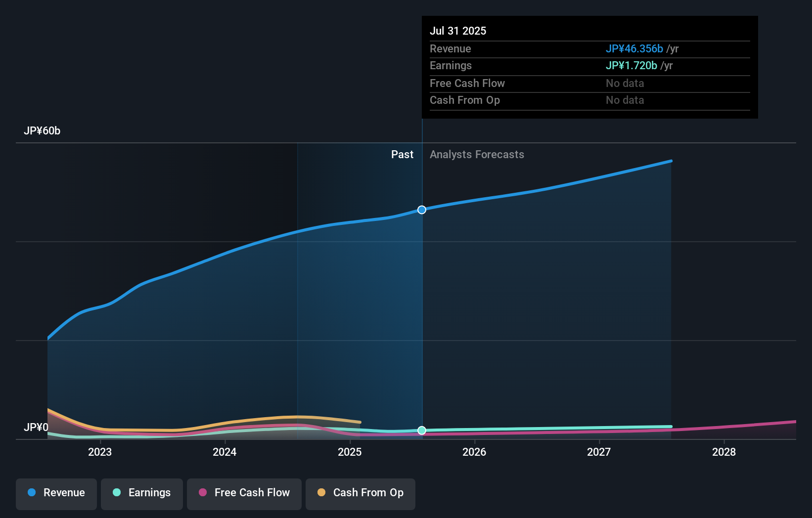Toggle the Revenue series visibility
This screenshot has height=518, width=812.
(x=56, y=493)
